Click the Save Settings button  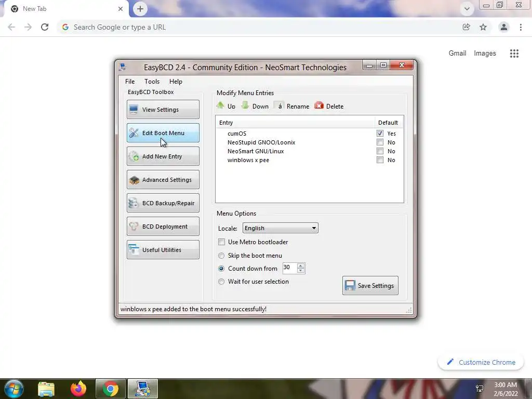pyautogui.click(x=370, y=285)
